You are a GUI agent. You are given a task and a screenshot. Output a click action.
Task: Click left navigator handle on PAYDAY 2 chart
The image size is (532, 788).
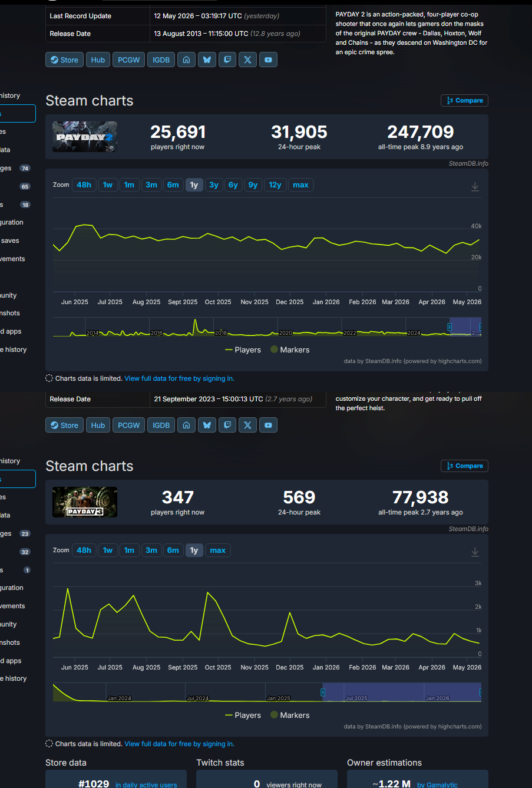(450, 327)
